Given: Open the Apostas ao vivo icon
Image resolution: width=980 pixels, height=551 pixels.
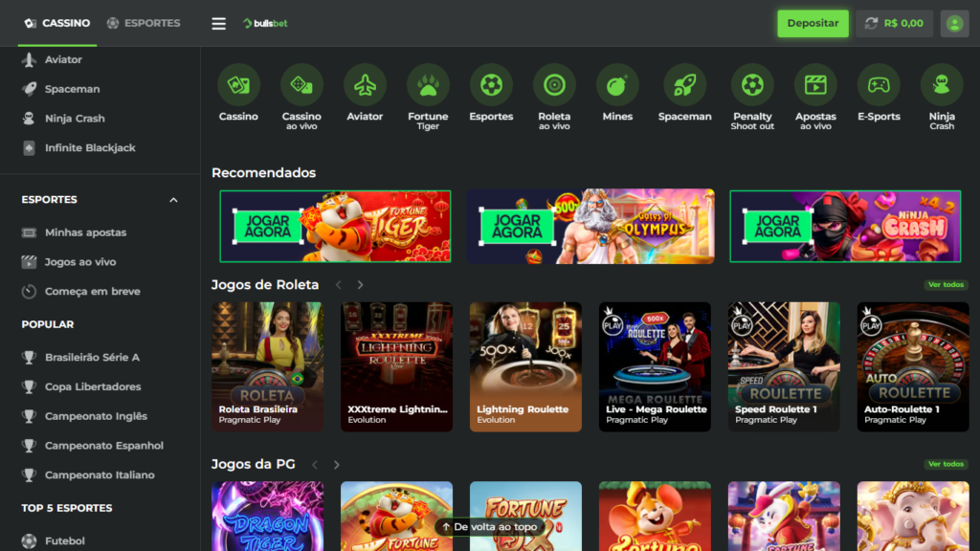Looking at the screenshot, I should (815, 85).
